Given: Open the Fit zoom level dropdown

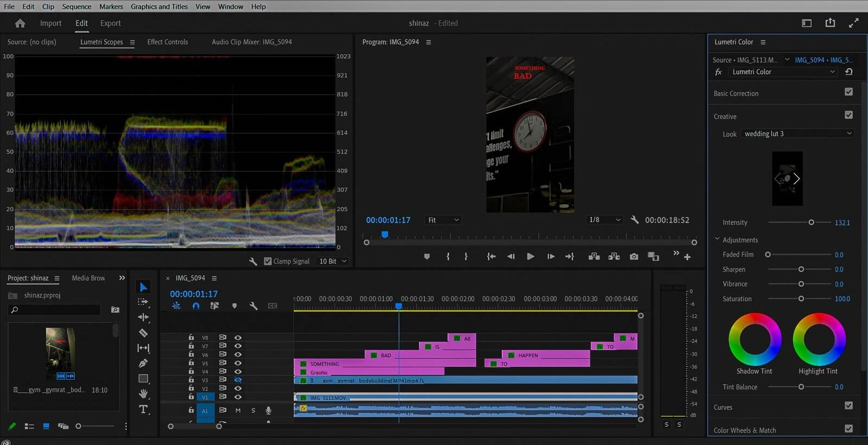Looking at the screenshot, I should [x=443, y=220].
